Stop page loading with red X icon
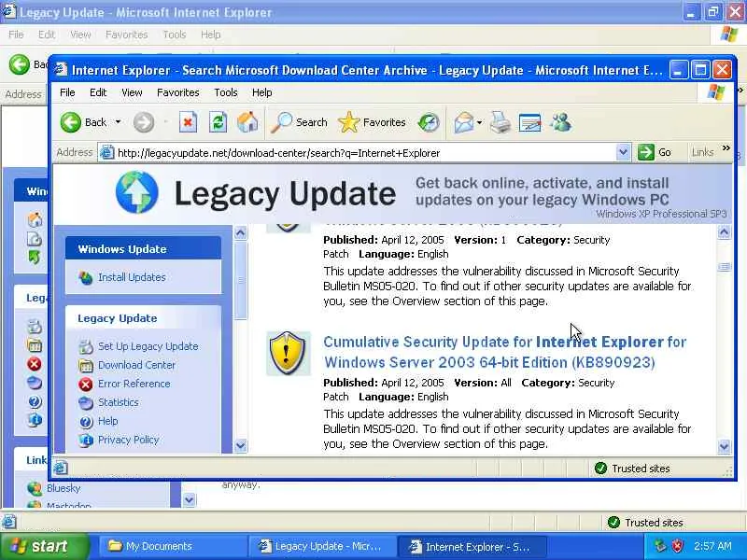 point(188,122)
